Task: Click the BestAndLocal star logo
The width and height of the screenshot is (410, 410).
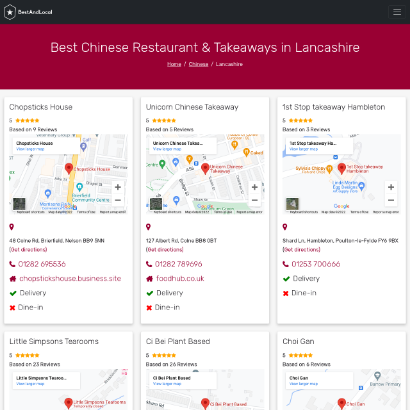Action: [10, 12]
